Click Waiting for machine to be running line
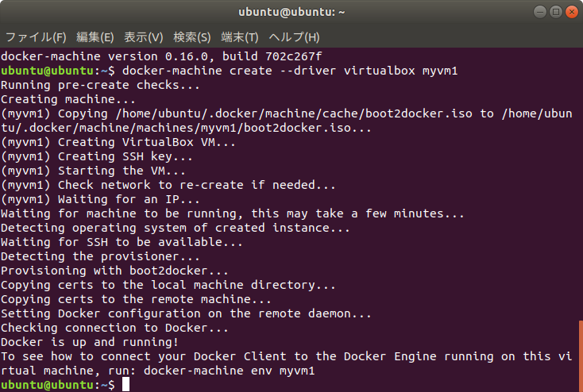583x392 pixels. tap(233, 213)
